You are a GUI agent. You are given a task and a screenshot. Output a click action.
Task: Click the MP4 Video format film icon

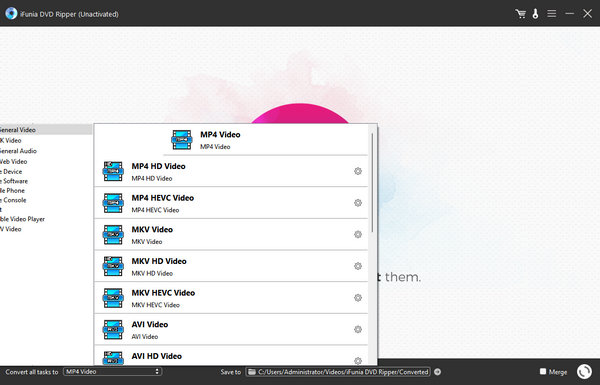pyautogui.click(x=182, y=140)
